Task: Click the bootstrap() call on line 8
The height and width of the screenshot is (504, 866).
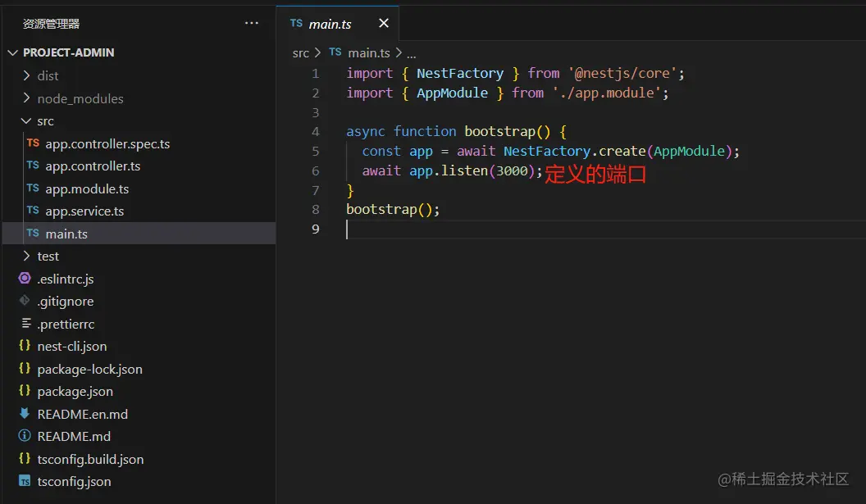Action: point(393,210)
